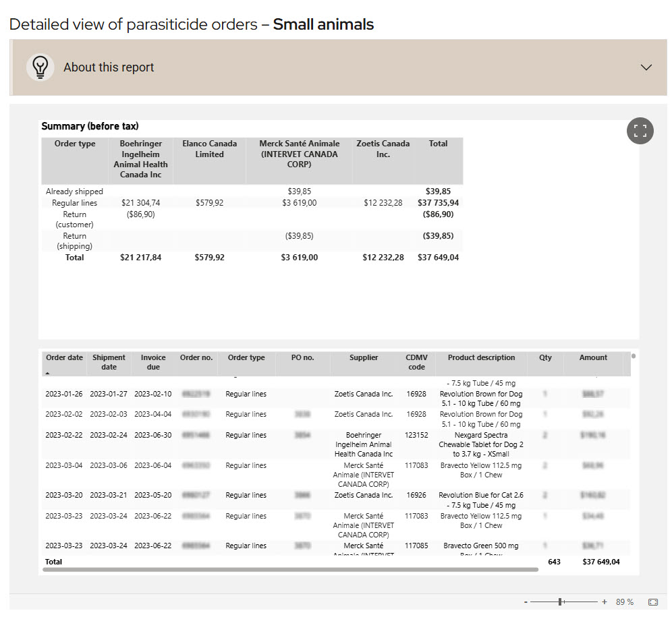Screen dimensions: 672x617
Task: Sort table by Shipment date column
Action: click(109, 362)
